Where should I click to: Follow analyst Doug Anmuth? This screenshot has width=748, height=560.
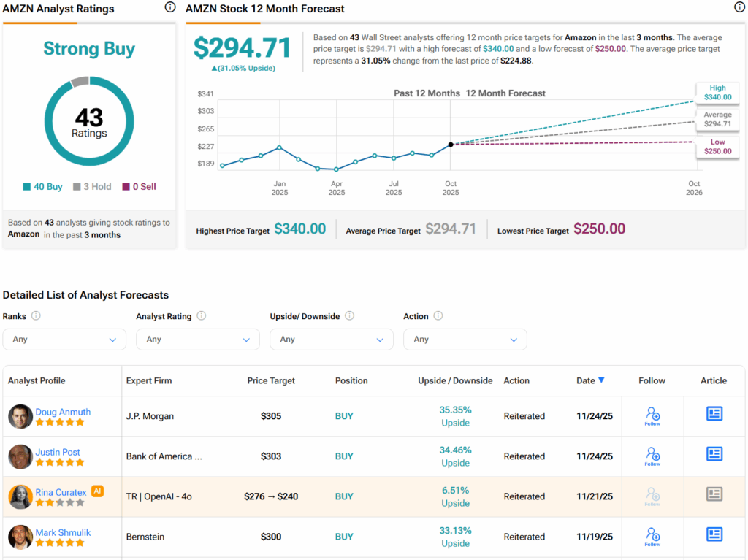click(653, 415)
